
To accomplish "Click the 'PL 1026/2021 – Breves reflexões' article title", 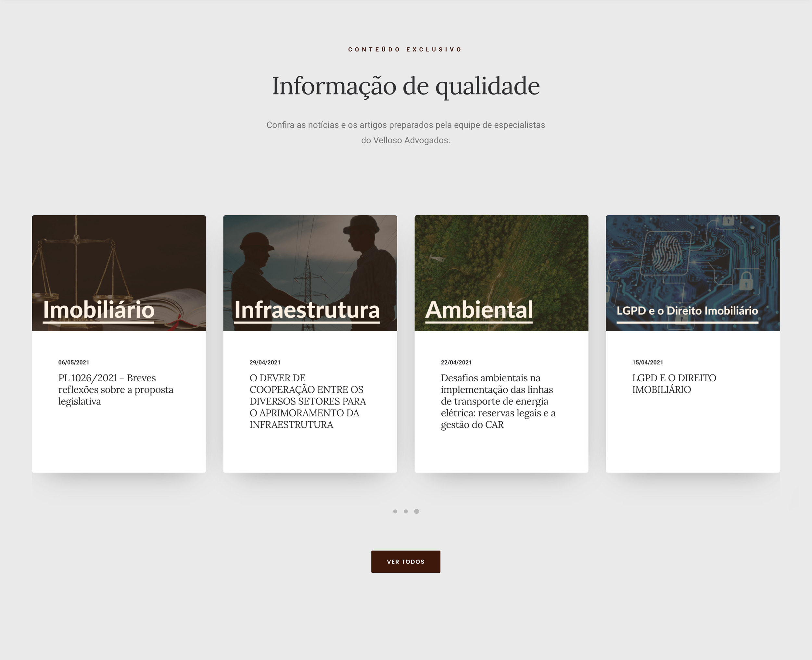I will (116, 389).
